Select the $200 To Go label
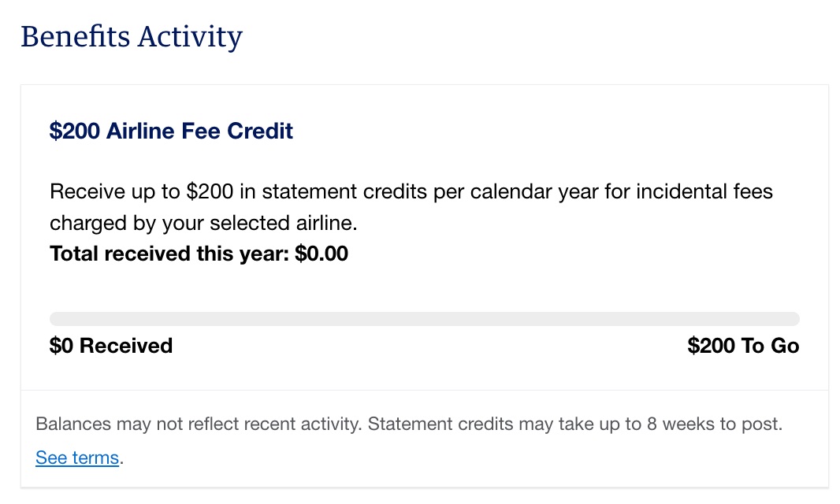 pyautogui.click(x=743, y=345)
